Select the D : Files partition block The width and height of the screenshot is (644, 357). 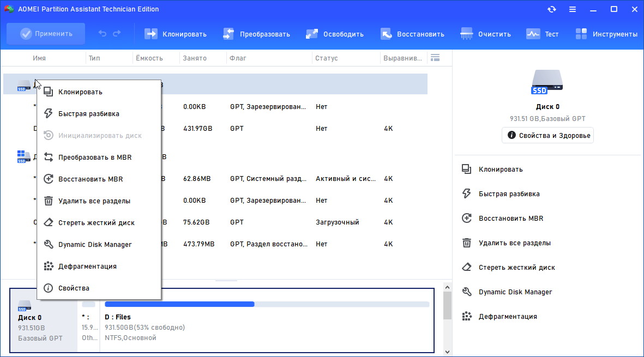click(x=267, y=320)
